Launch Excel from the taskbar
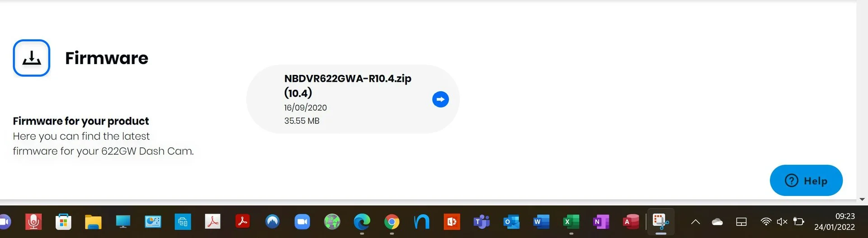The image size is (868, 238). [x=571, y=222]
